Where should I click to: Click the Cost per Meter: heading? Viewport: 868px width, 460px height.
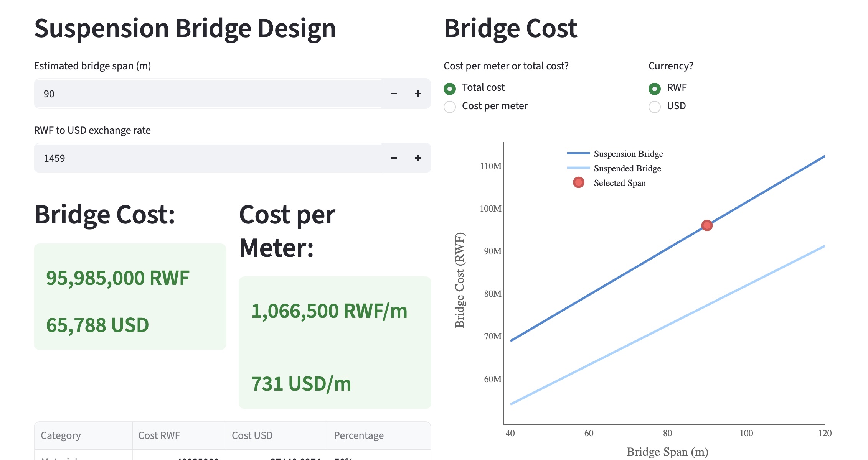click(x=287, y=231)
